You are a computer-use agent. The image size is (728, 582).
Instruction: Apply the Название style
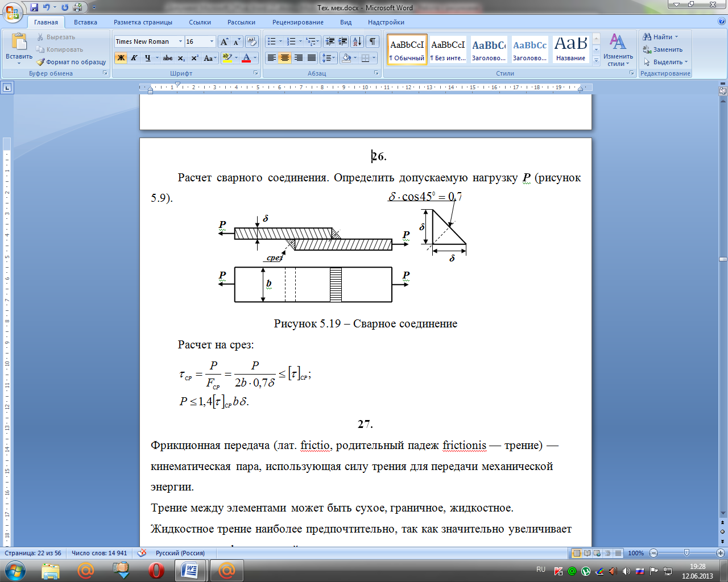(x=570, y=50)
